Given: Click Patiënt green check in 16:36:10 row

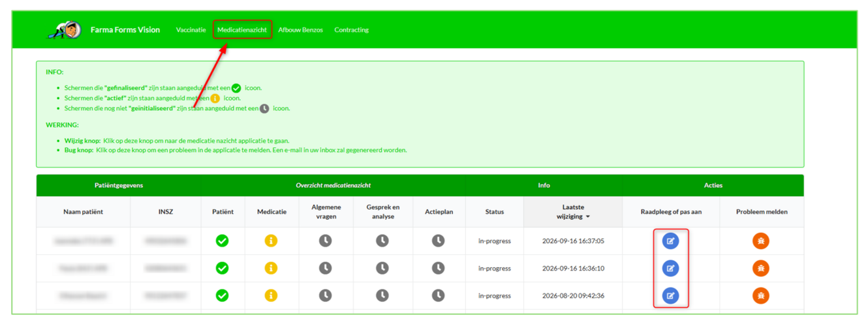Looking at the screenshot, I should (x=223, y=268).
